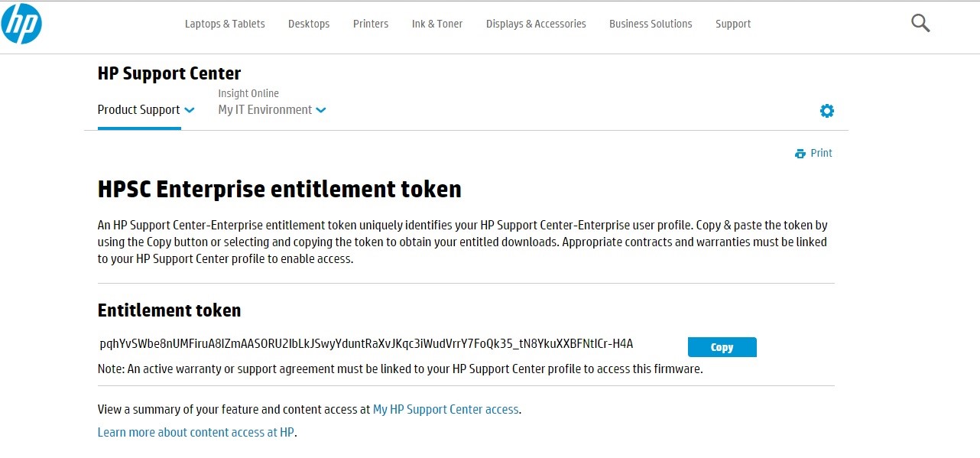Open My HP Support Center access link
The height and width of the screenshot is (458, 980).
coord(446,409)
